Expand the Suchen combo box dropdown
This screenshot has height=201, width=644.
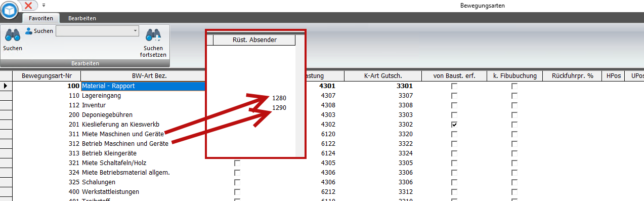click(x=135, y=31)
